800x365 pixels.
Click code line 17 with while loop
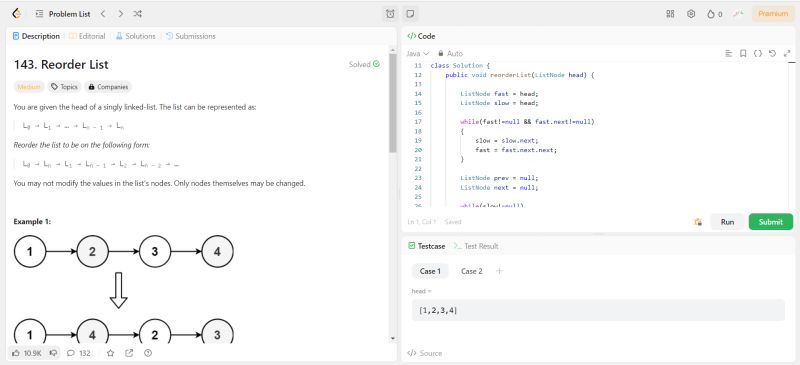(x=528, y=121)
